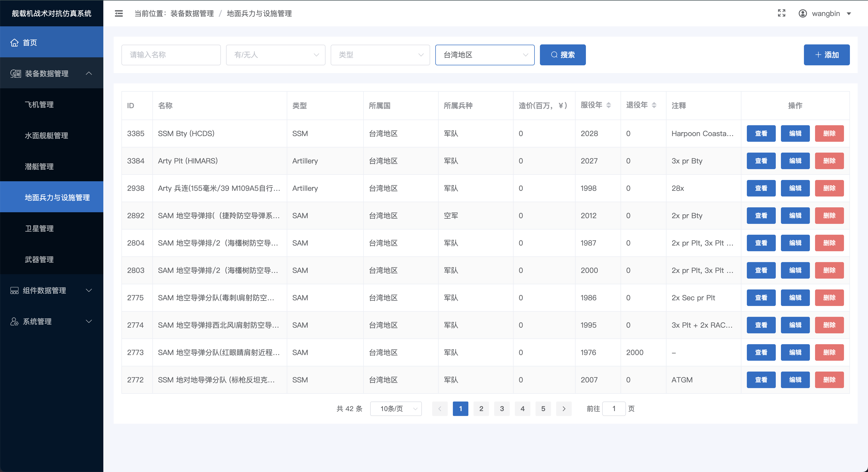
Task: Expand the 系统管理 menu section
Action: pyautogui.click(x=89, y=321)
